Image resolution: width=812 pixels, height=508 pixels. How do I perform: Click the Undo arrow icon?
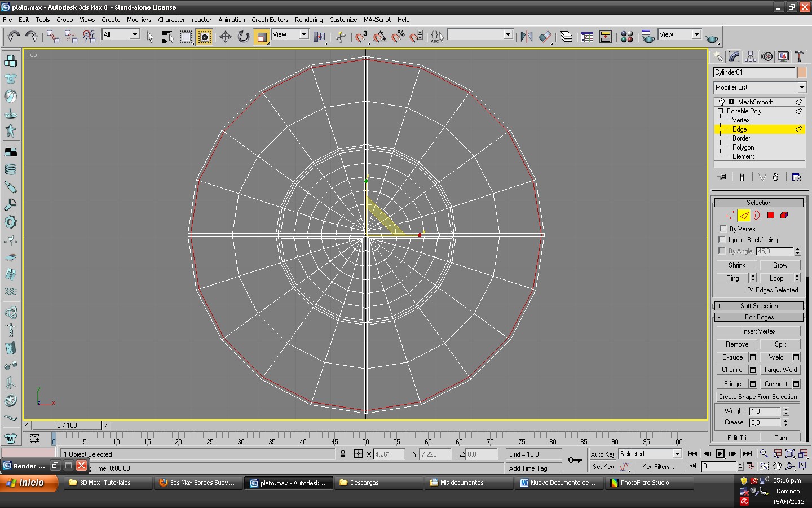(14, 37)
